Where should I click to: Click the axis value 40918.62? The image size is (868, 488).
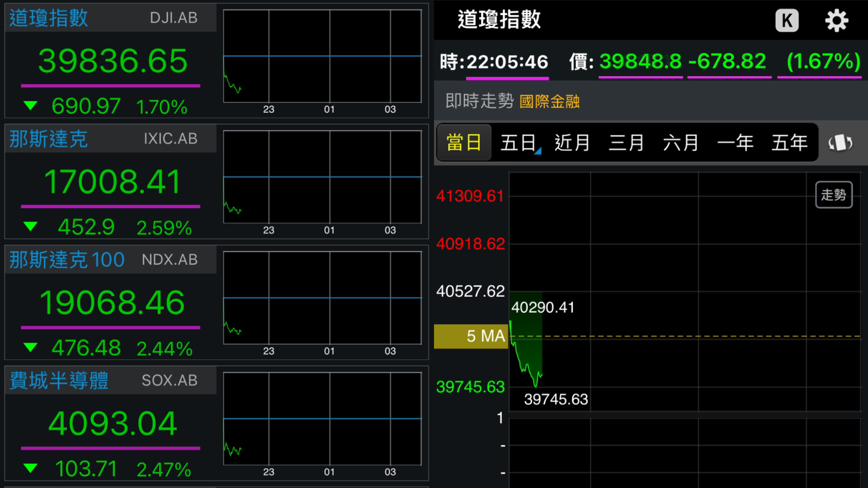click(470, 244)
